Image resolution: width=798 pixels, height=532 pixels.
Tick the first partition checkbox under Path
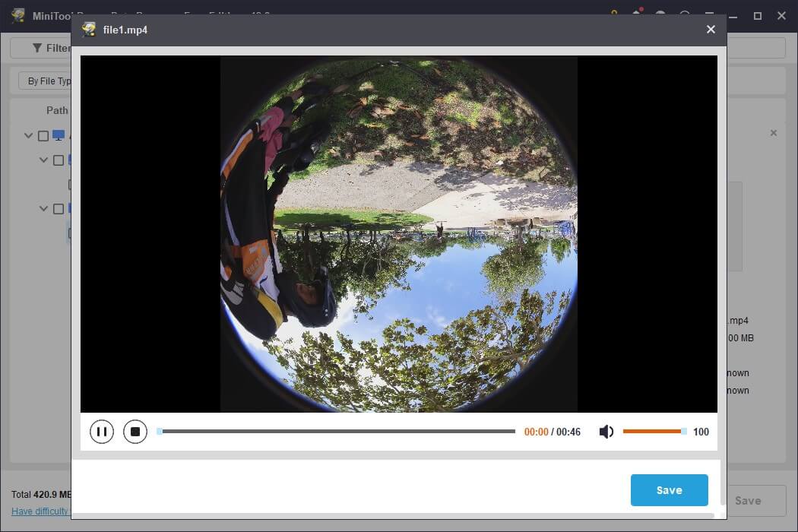(59, 160)
